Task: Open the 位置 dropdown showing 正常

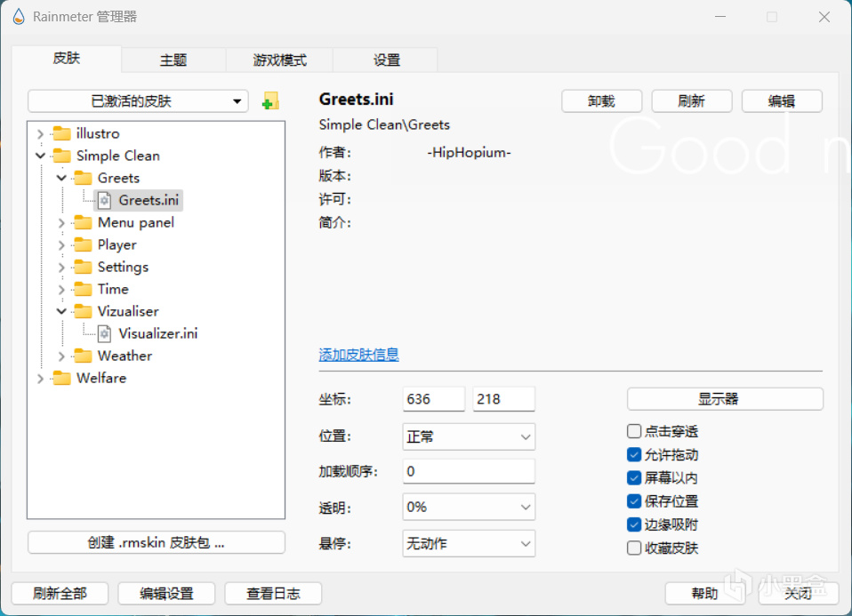Action: coord(469,436)
